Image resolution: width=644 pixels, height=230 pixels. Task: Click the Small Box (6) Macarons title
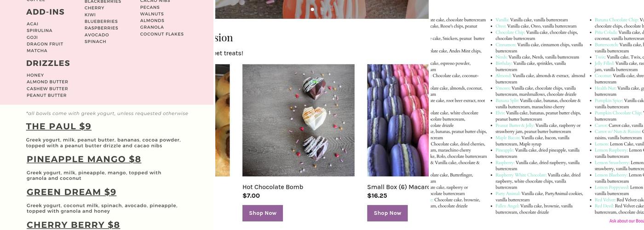398,187
